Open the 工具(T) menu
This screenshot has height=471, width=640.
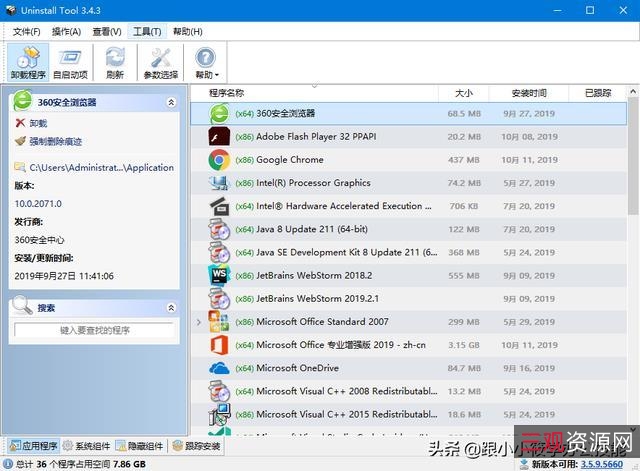(147, 31)
